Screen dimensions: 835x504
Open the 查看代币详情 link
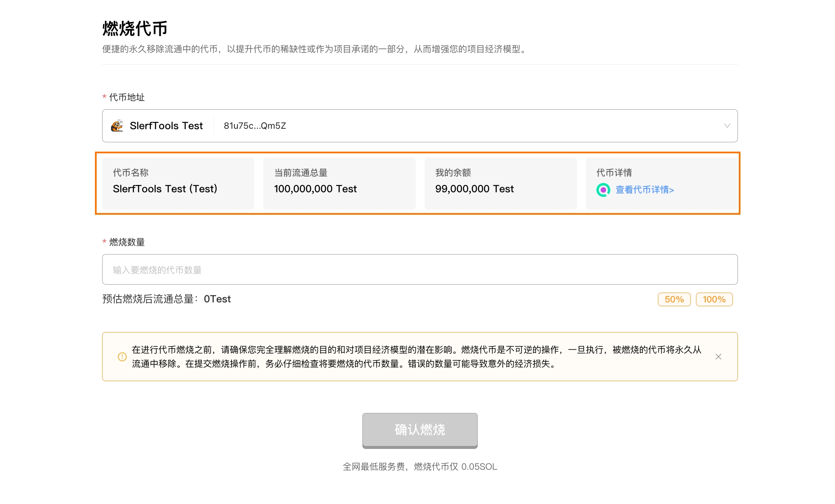tap(644, 190)
